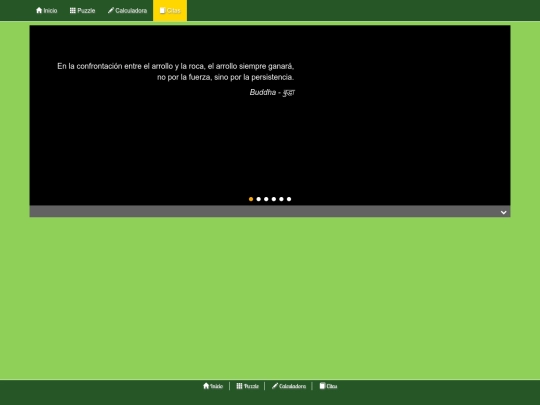Click the quote line 'no por la fuerza'
Viewport: 540px width, 405px height.
[226, 77]
